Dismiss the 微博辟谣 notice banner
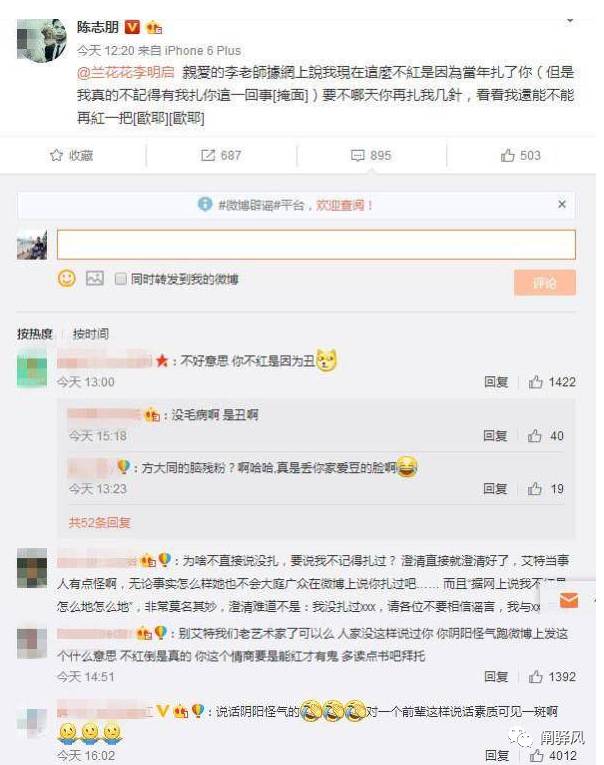Image resolution: width=604 pixels, height=765 pixels. tap(562, 204)
